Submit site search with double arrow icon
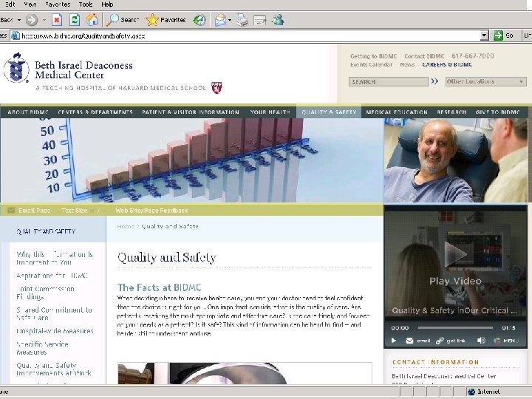Image resolution: width=532 pixels, height=399 pixels. [x=434, y=81]
